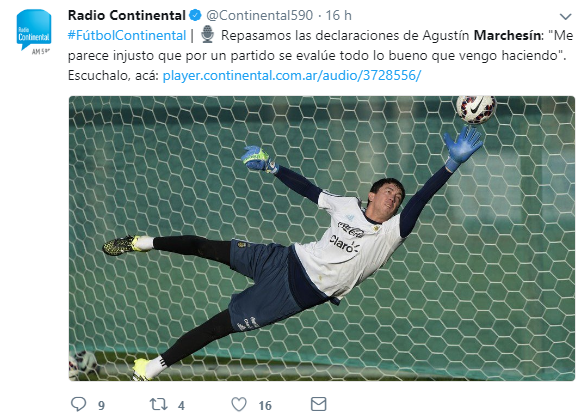Viewport: 582px width, 420px height.
Task: Like the tweet with the heart icon
Action: (239, 404)
